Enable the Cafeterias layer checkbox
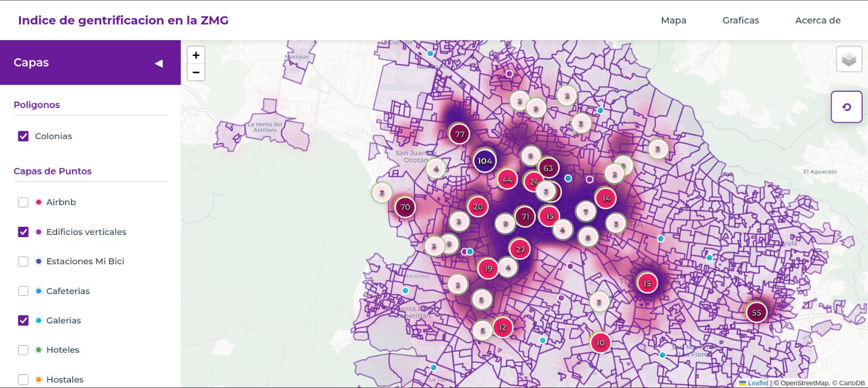 [23, 291]
